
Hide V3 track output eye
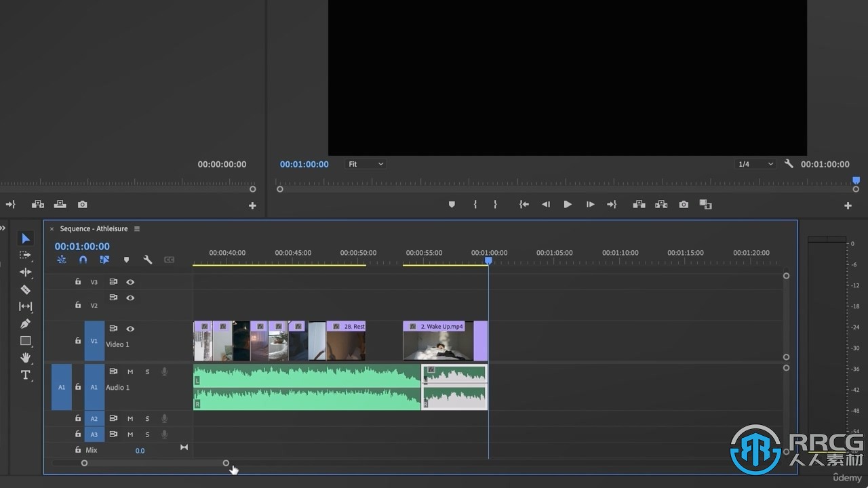[130, 282]
